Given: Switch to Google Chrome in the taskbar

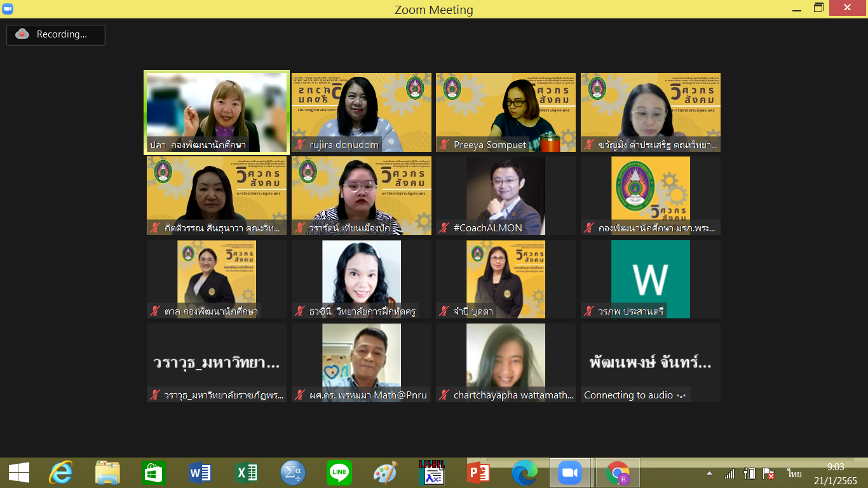Looking at the screenshot, I should (x=617, y=473).
